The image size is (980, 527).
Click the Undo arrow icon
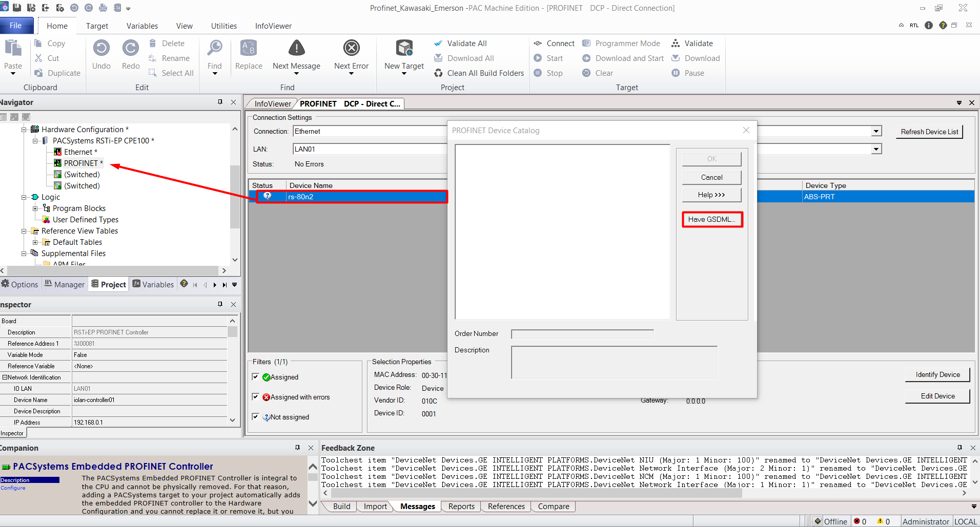click(101, 48)
